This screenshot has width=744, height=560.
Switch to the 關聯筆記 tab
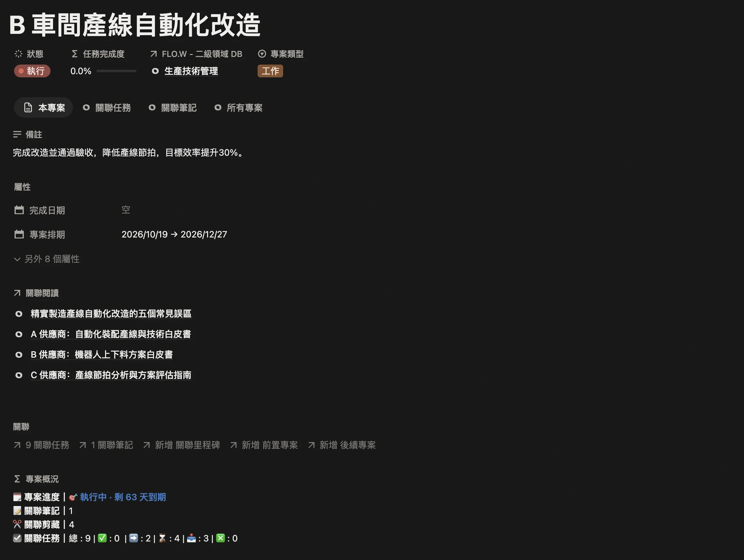click(x=173, y=108)
